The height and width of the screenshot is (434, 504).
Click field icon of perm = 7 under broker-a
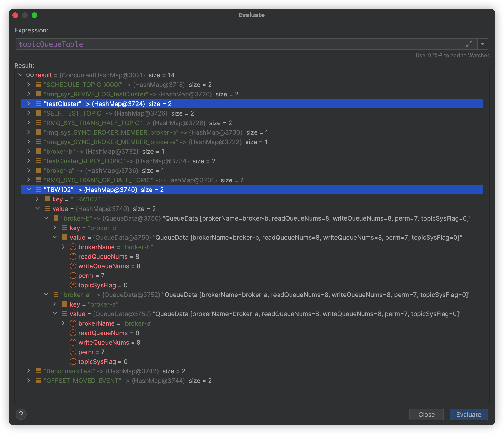point(73,352)
